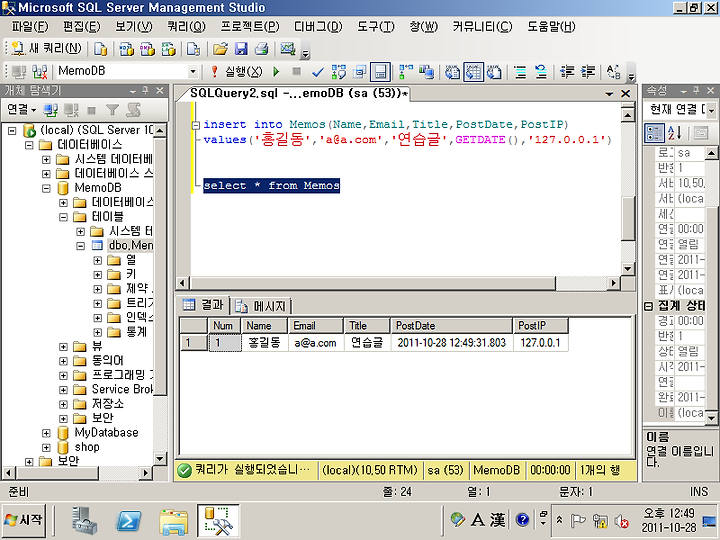Open the 편집(E) menu
720x540 pixels.
coord(81,27)
